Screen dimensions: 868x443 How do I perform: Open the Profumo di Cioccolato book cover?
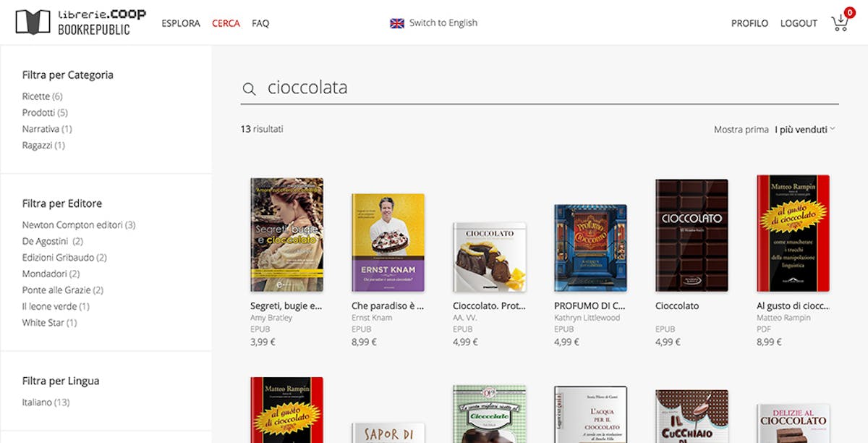590,248
